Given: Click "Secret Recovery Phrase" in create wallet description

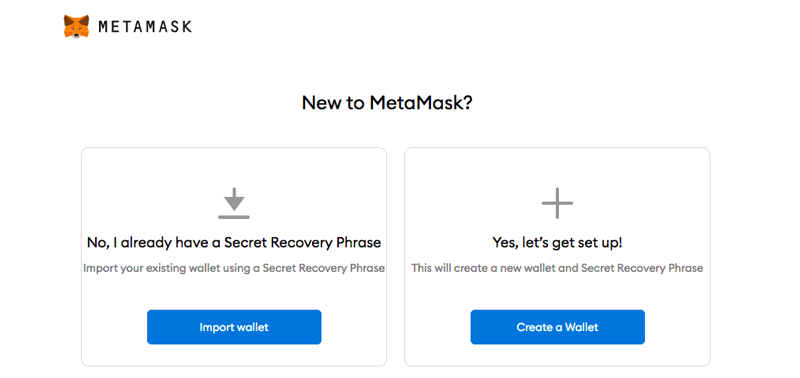Looking at the screenshot, I should tap(642, 268).
